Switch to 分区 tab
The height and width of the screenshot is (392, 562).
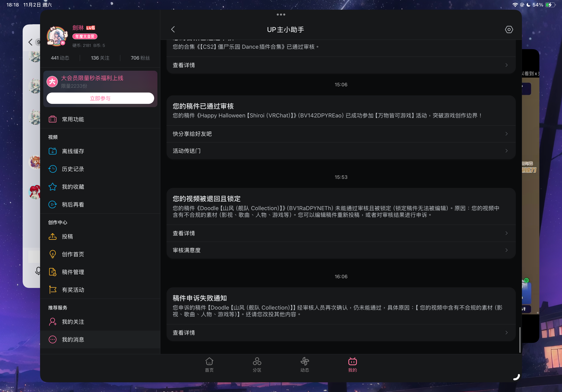257,365
